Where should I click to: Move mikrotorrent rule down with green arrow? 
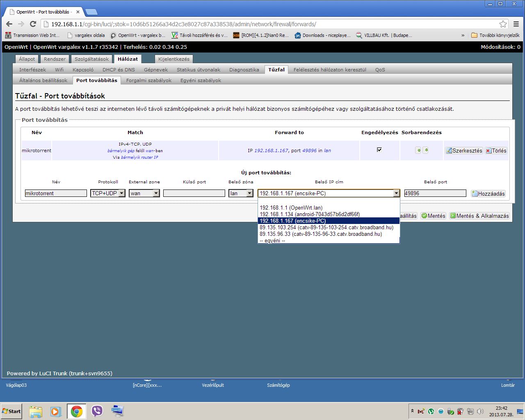coord(426,150)
